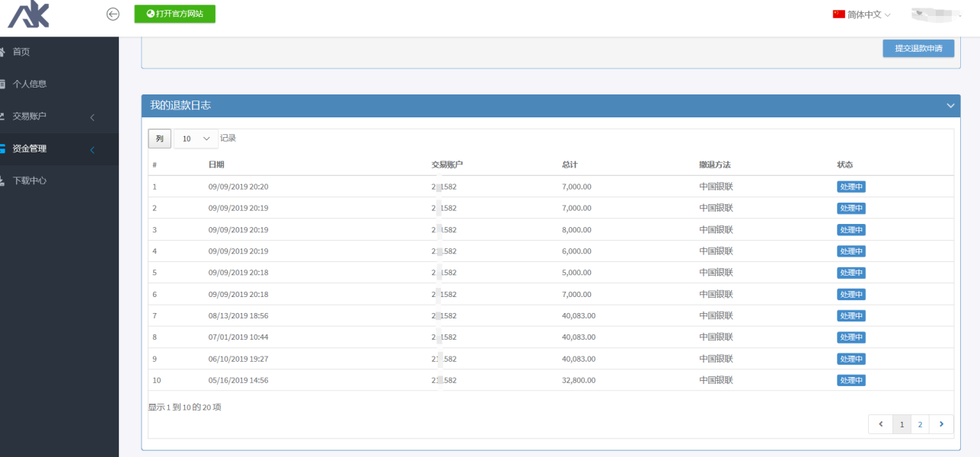This screenshot has width=980, height=457.
Task: Click the 提交退款申请 button
Action: pos(918,48)
